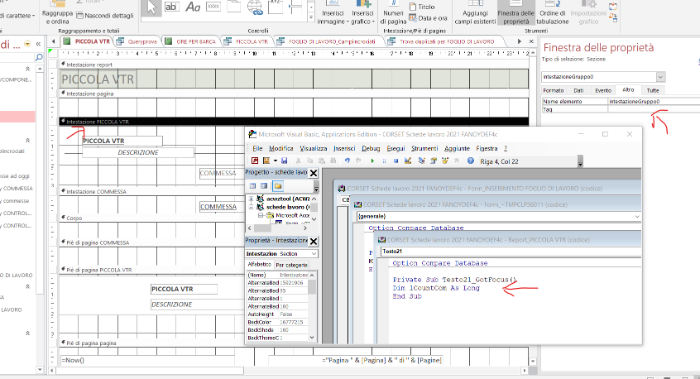
Task: Save with the floppy icon in VBA toolbar
Action: pyautogui.click(x=284, y=161)
